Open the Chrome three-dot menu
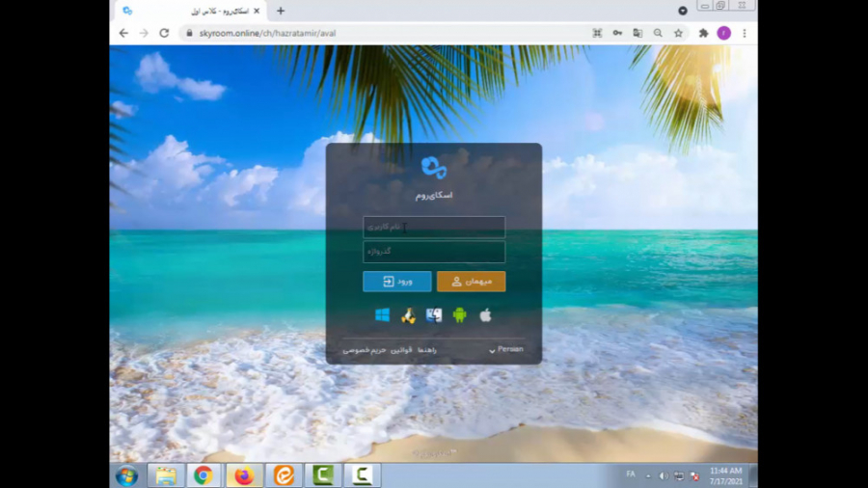 (x=745, y=33)
